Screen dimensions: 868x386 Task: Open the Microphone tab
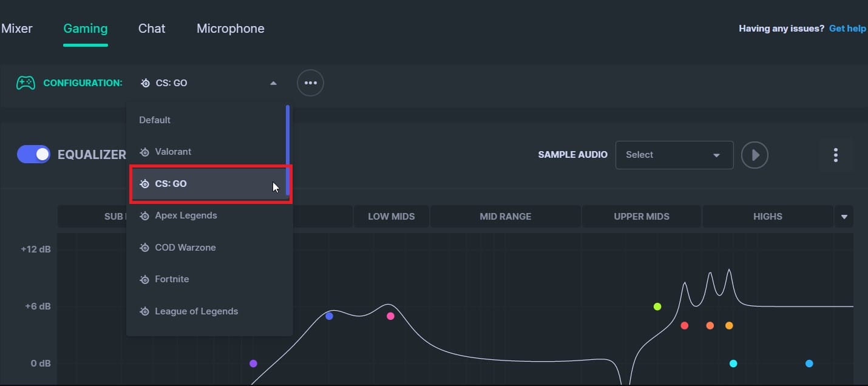pyautogui.click(x=230, y=29)
